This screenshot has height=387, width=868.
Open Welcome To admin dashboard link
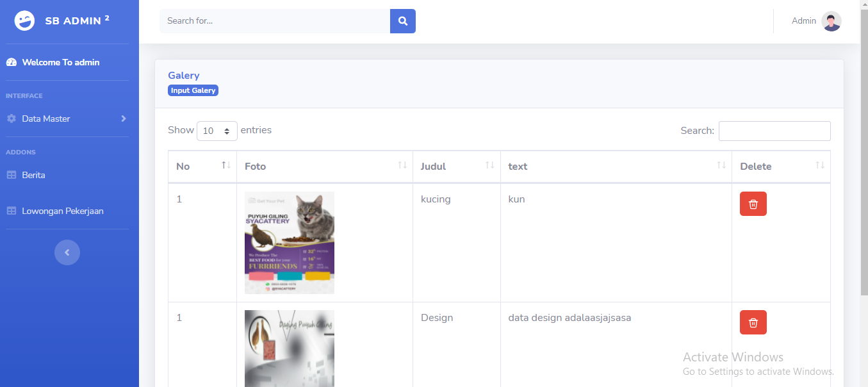pos(61,62)
